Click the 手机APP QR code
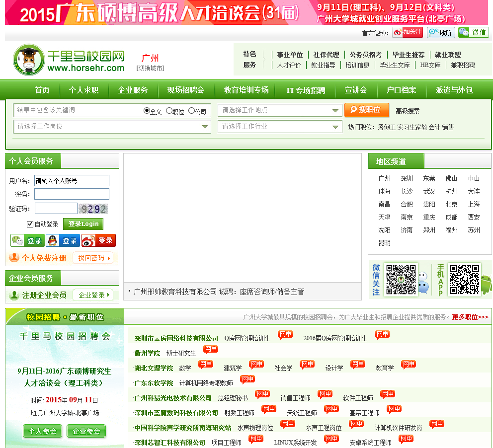Image resolution: width=493 pixels, height=448 pixels. click(x=464, y=279)
